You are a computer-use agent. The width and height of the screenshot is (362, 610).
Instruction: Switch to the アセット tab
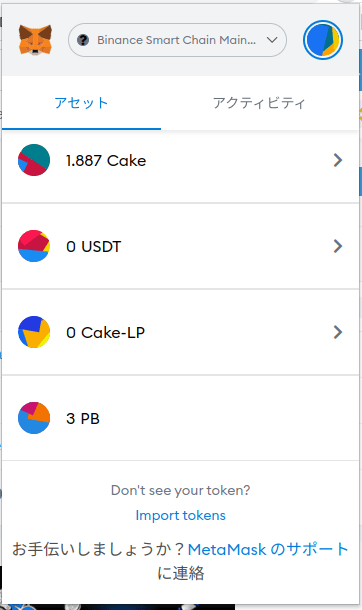pos(81,103)
